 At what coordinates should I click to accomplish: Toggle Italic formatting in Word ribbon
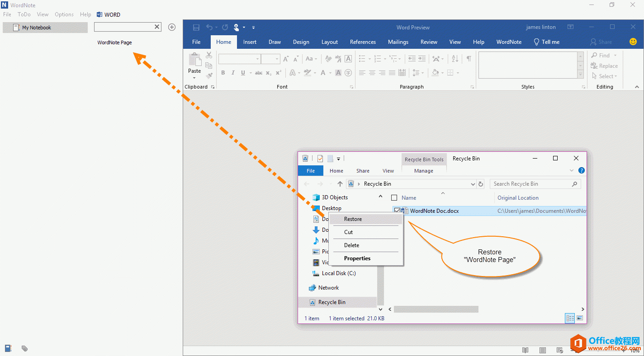coord(233,73)
